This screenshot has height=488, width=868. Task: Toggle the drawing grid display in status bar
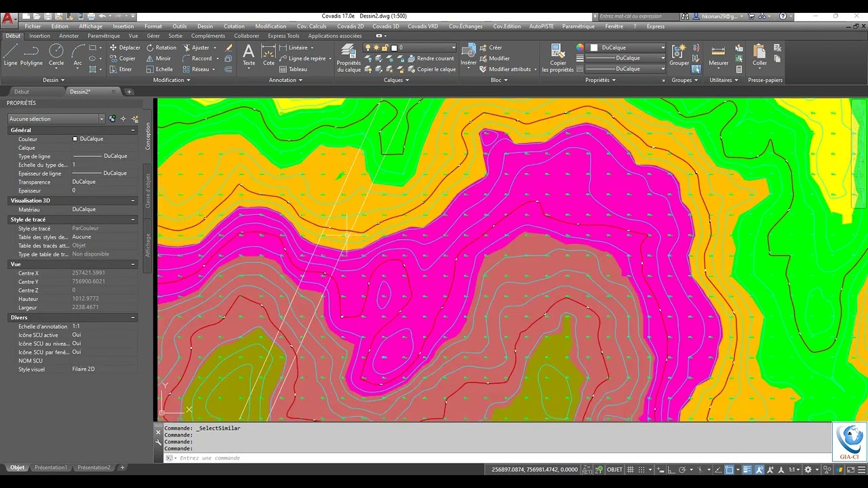[631, 469]
